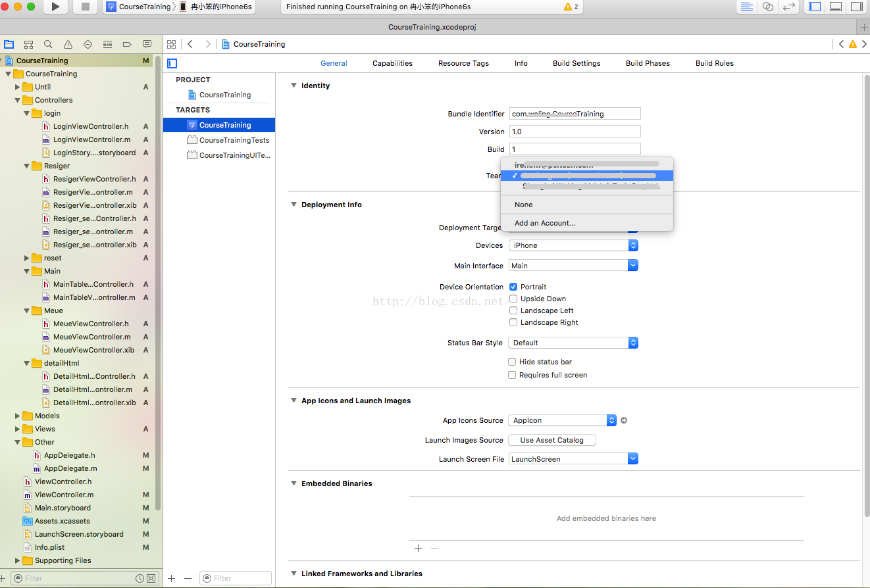Show the assistant editor
Viewport: 870px width, 588px height.
point(767,7)
